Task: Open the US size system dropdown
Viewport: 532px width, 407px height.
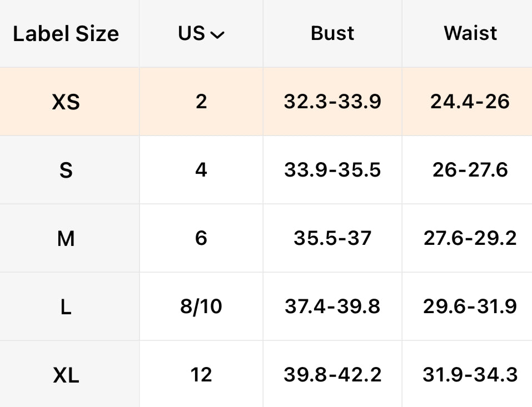Action: tap(201, 34)
